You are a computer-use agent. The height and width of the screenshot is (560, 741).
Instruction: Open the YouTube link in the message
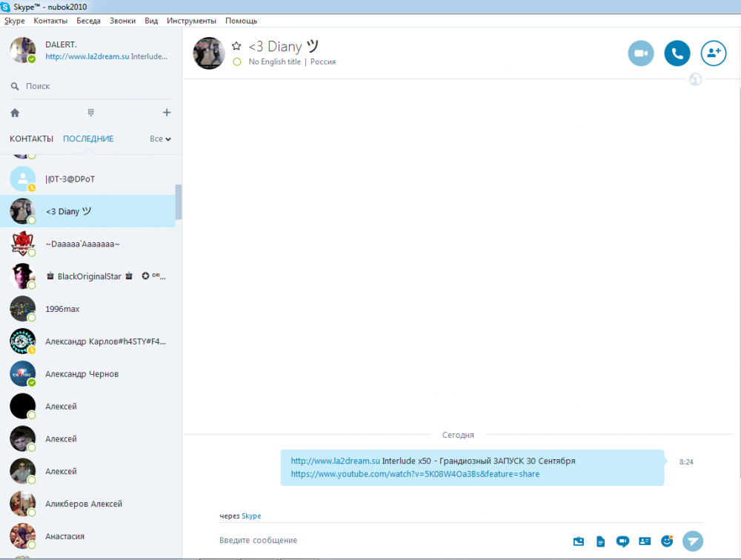(415, 474)
